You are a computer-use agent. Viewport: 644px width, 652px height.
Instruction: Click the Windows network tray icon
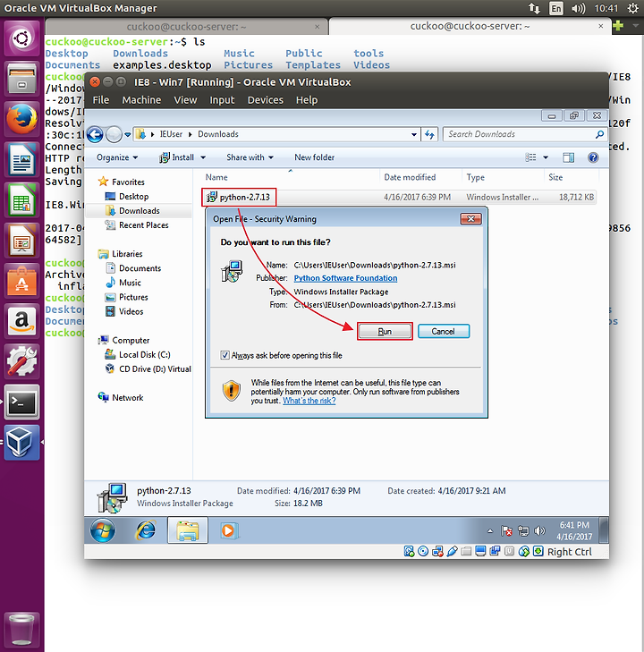(x=523, y=531)
